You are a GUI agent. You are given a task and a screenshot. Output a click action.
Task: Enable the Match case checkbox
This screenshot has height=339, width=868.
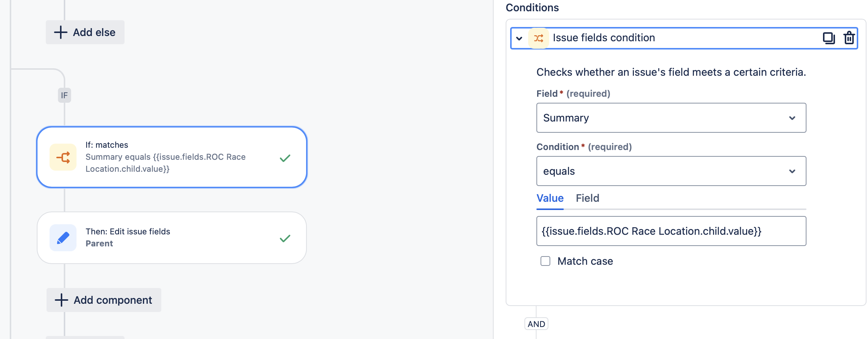pos(545,261)
